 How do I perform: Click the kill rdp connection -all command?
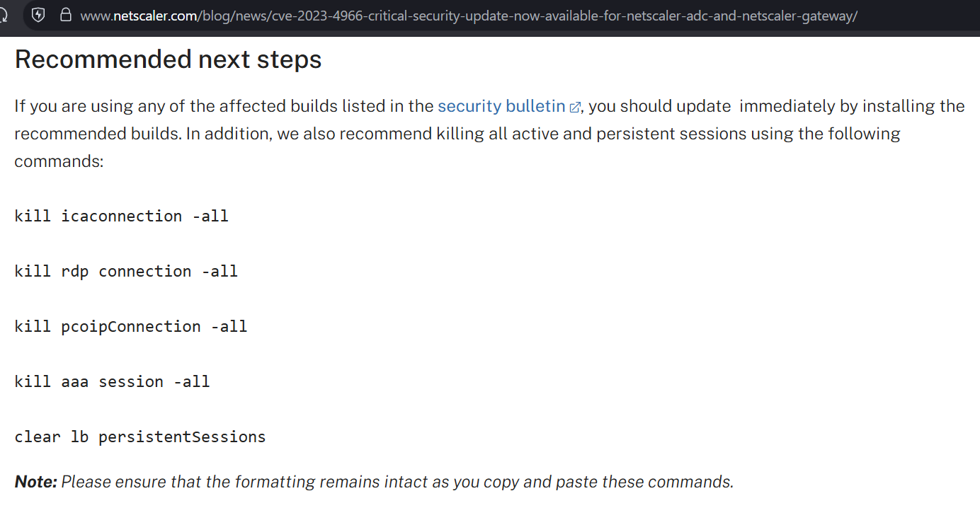click(x=126, y=271)
